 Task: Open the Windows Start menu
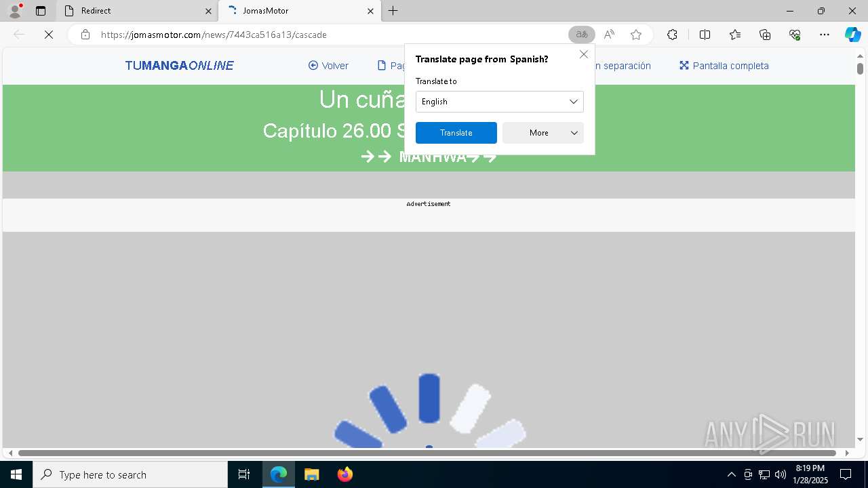(x=16, y=474)
